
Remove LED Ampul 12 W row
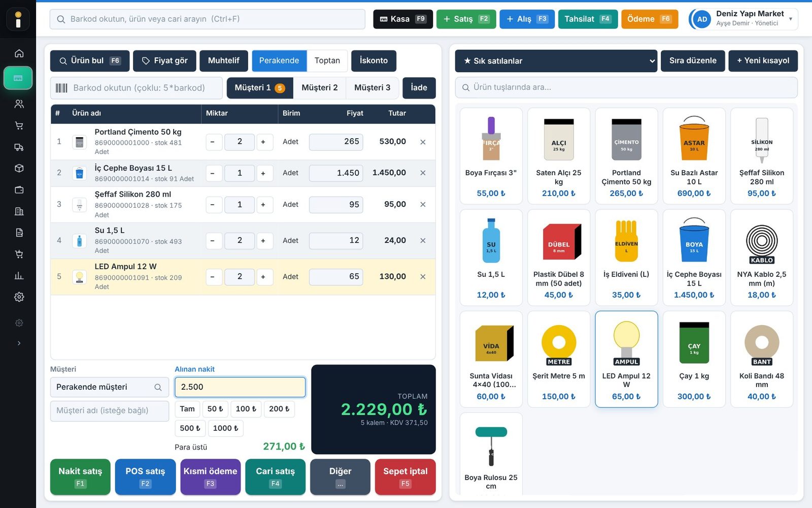tap(423, 277)
